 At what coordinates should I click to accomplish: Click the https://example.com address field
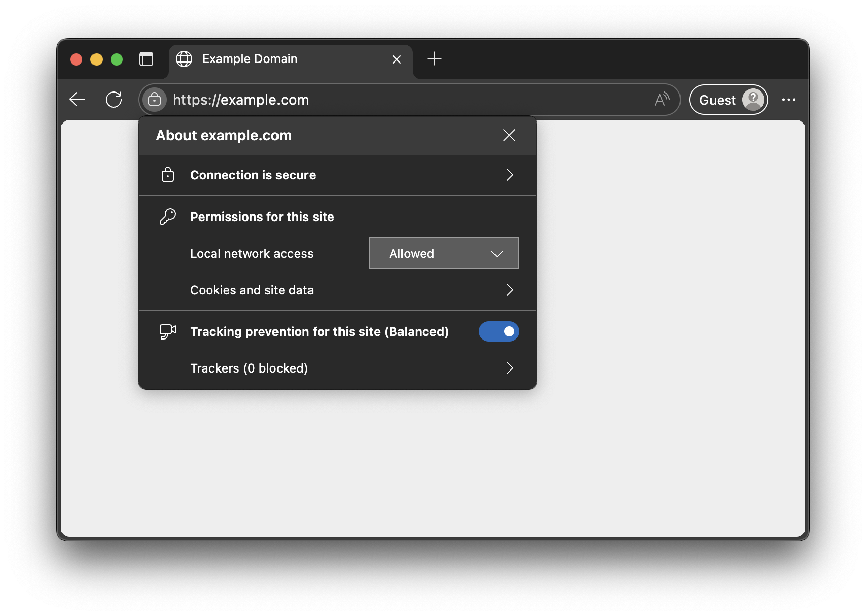coord(407,100)
